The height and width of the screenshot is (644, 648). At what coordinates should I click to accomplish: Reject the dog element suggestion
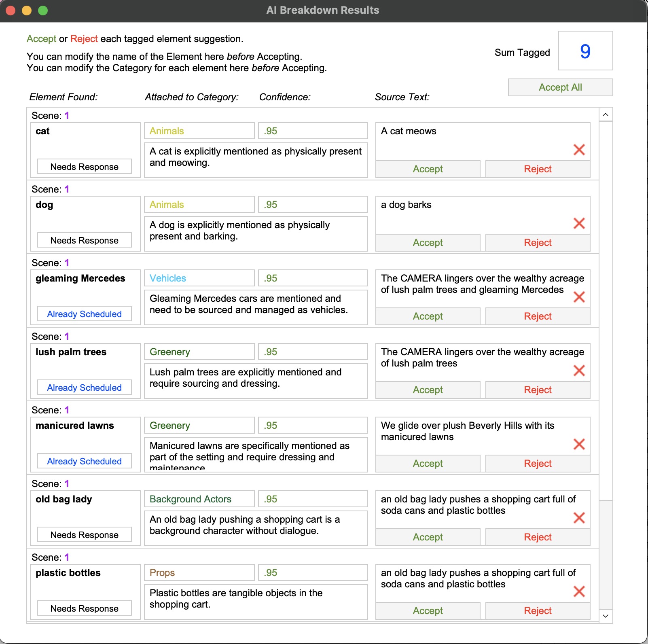tap(538, 243)
